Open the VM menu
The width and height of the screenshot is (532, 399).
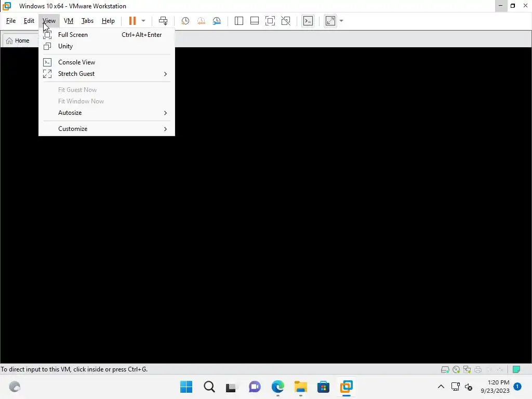(x=69, y=21)
